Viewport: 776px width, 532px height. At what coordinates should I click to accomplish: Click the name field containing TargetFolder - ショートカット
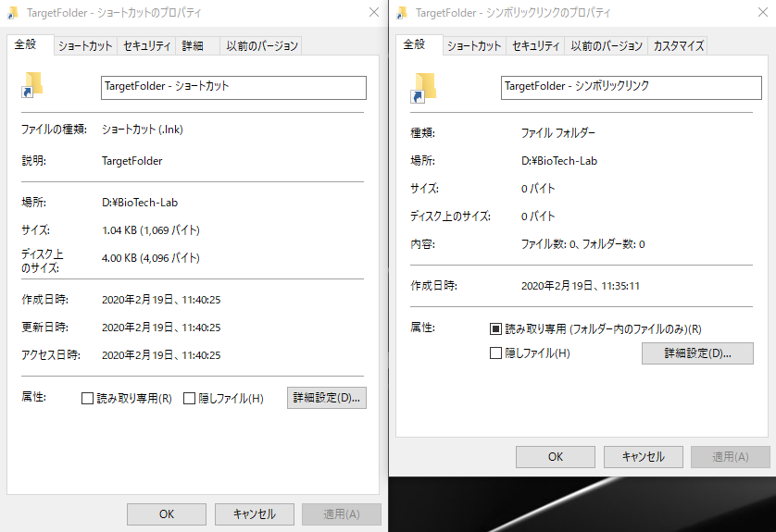pyautogui.click(x=233, y=88)
